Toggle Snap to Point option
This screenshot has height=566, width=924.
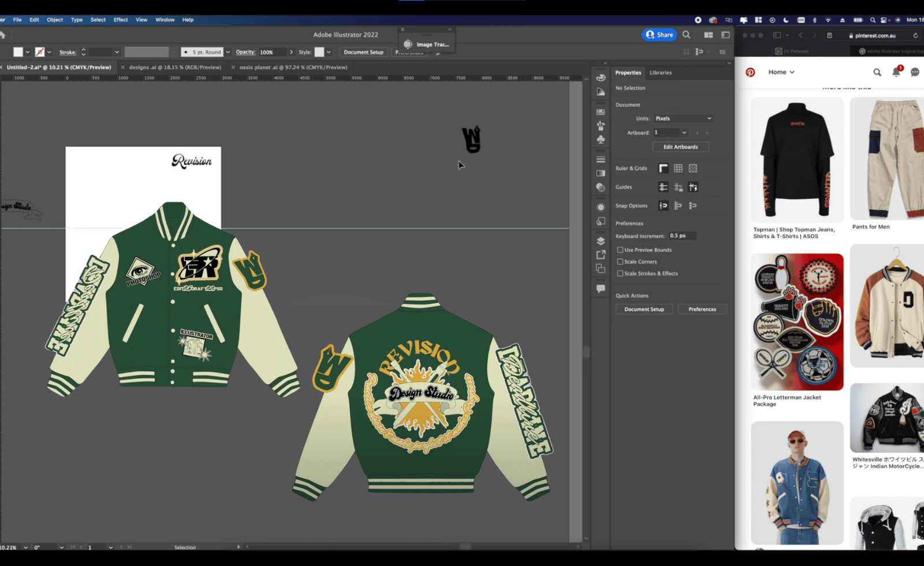(x=664, y=206)
